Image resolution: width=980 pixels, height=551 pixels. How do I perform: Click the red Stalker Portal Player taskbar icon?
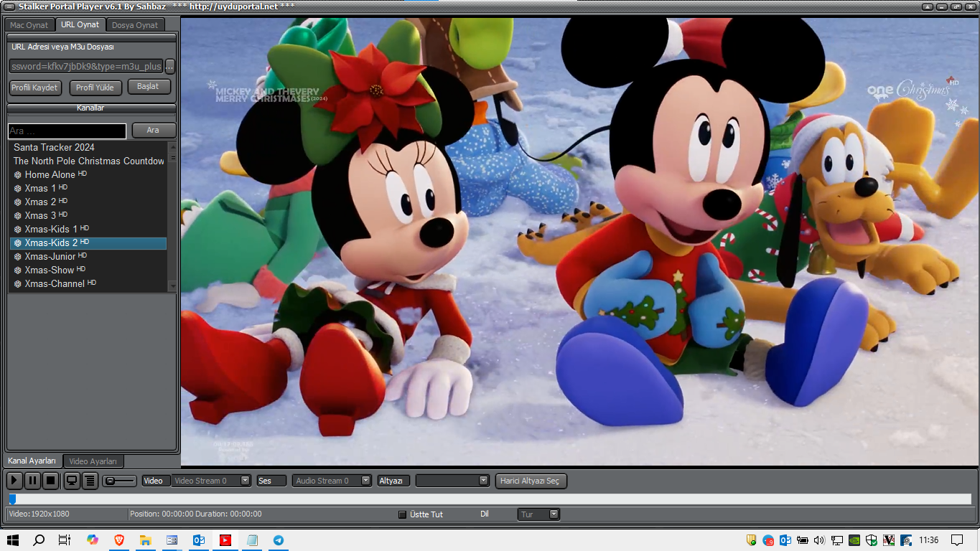click(x=225, y=540)
